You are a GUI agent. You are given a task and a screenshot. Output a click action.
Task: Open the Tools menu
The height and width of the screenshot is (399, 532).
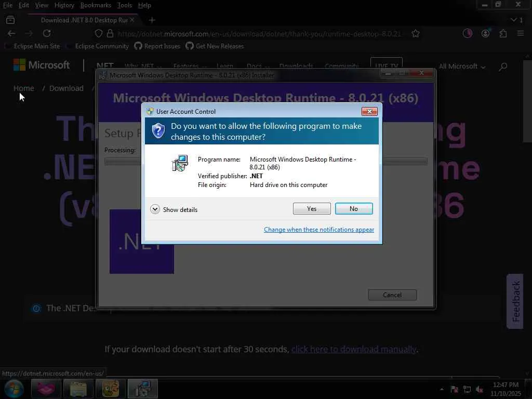(x=125, y=5)
